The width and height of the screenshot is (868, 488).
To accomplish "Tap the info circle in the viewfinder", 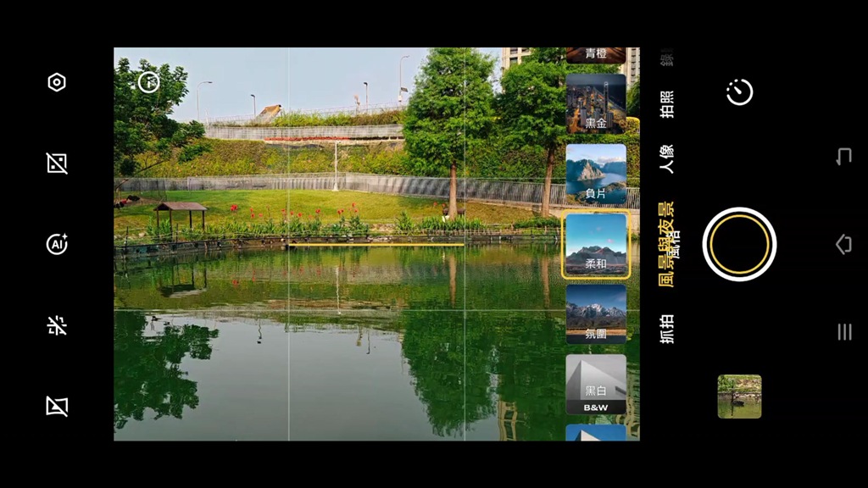I will pos(148,82).
